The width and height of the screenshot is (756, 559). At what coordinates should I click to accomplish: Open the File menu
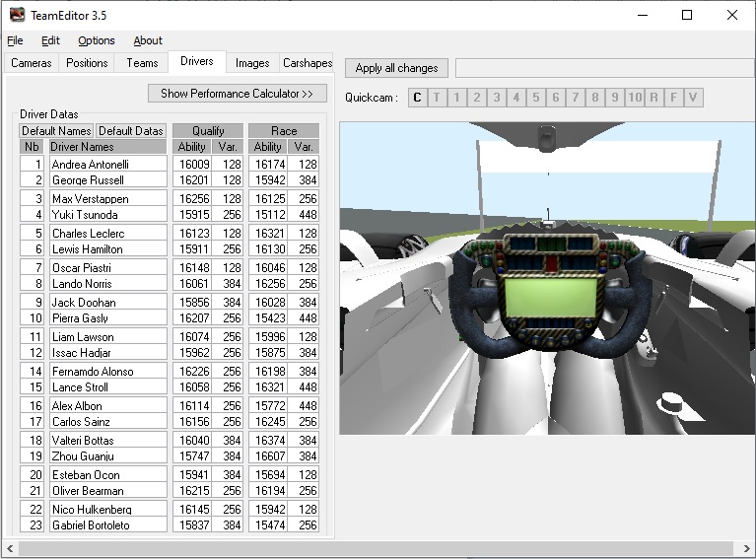15,40
